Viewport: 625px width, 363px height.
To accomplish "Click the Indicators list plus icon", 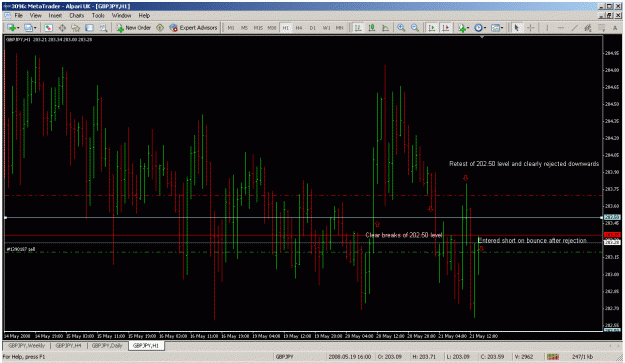I will click(462, 27).
